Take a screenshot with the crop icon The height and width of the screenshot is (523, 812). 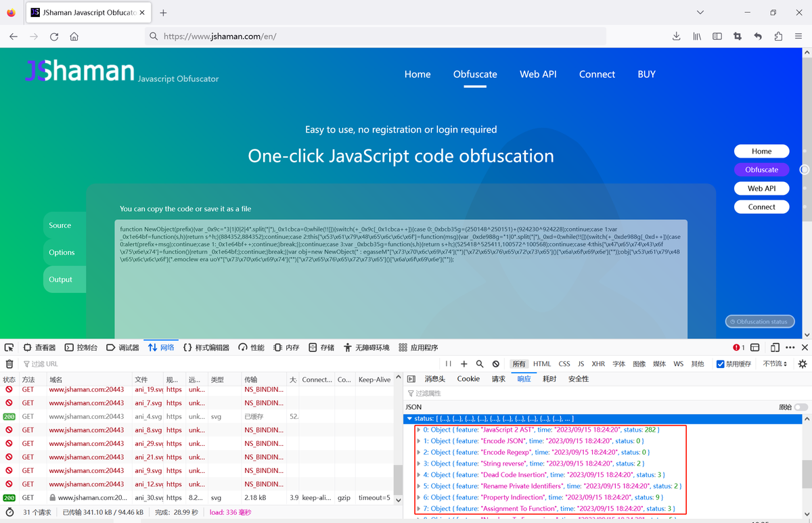(738, 37)
